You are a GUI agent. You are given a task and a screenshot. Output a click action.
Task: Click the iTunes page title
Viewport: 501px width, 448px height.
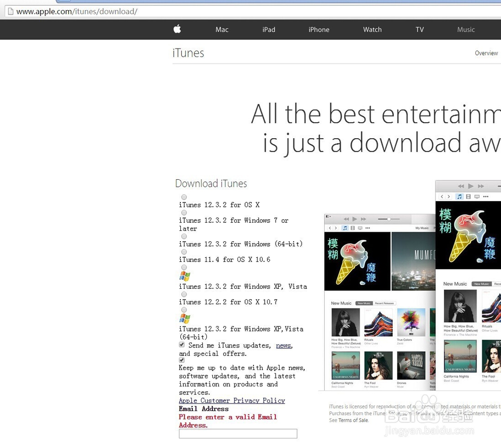click(188, 53)
